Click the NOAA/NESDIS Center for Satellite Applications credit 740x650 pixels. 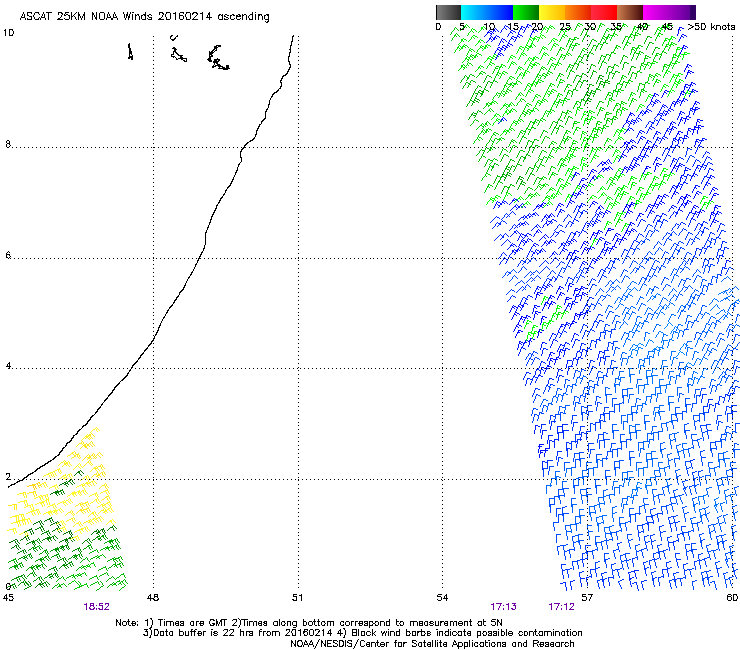click(432, 644)
